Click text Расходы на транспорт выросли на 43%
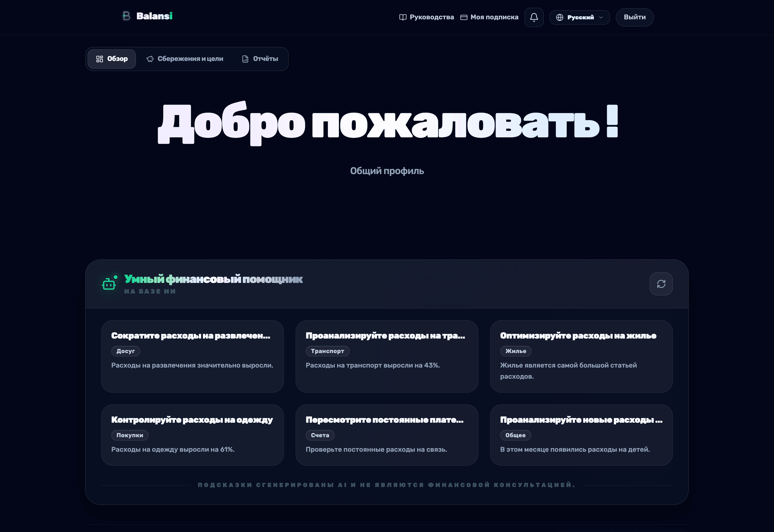774x532 pixels. point(373,365)
